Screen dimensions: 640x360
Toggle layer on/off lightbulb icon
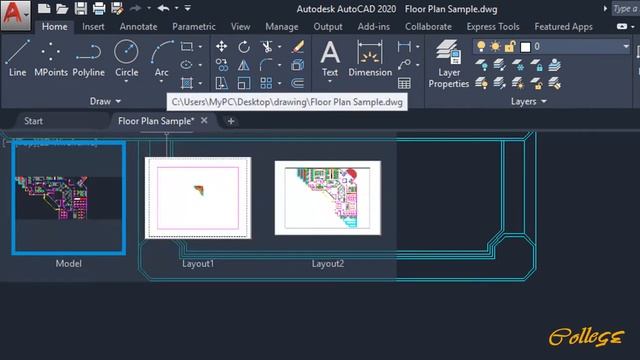tap(481, 47)
